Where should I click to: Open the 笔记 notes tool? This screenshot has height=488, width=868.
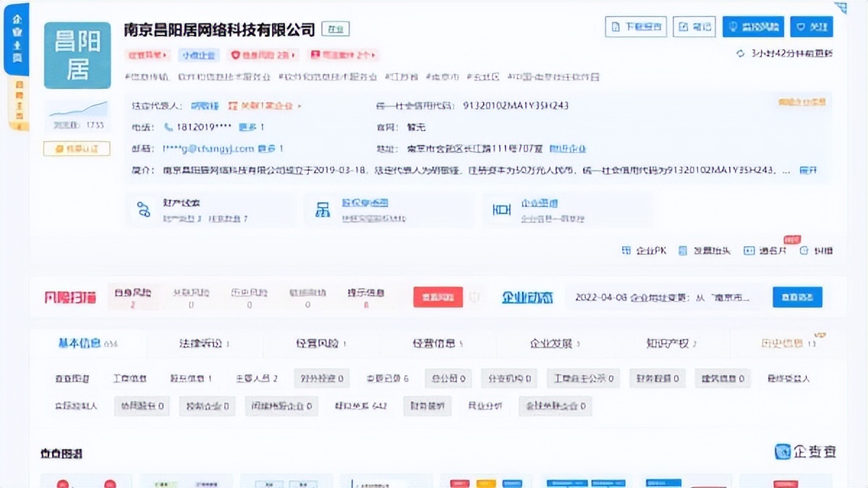[x=694, y=26]
